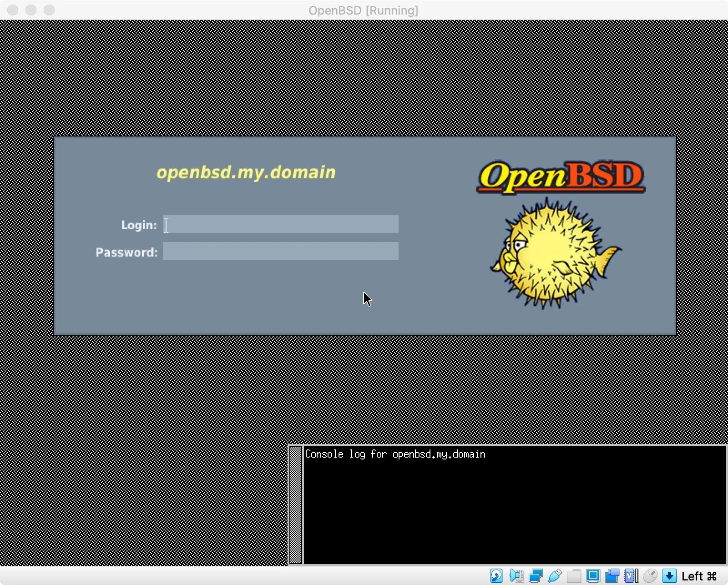
Task: Click the mouse integration status icon
Action: [x=650, y=576]
